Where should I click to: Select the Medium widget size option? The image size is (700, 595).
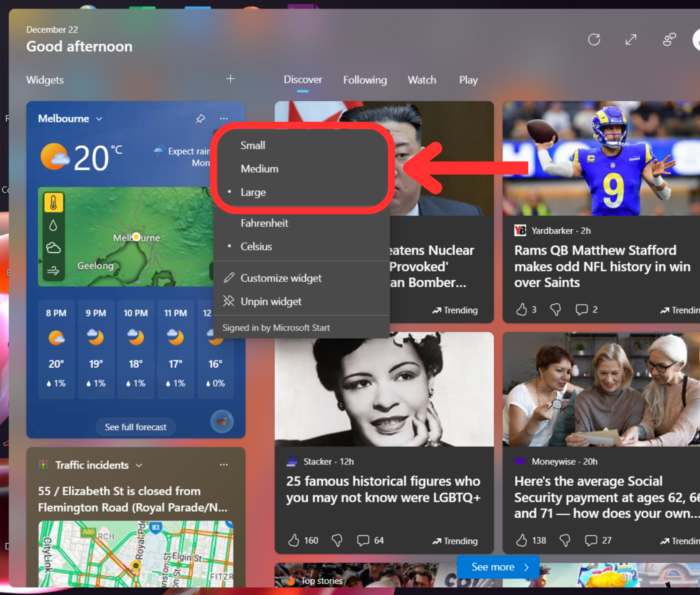[x=259, y=169]
